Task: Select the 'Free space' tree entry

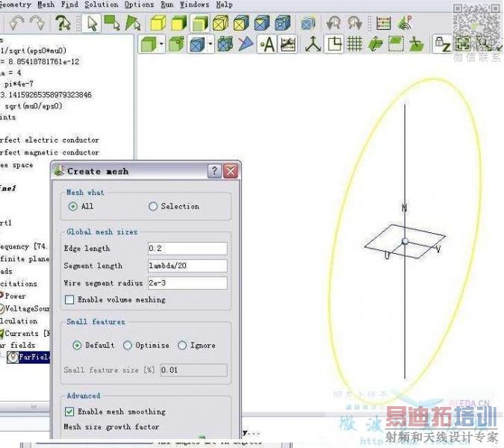Action: pos(16,165)
